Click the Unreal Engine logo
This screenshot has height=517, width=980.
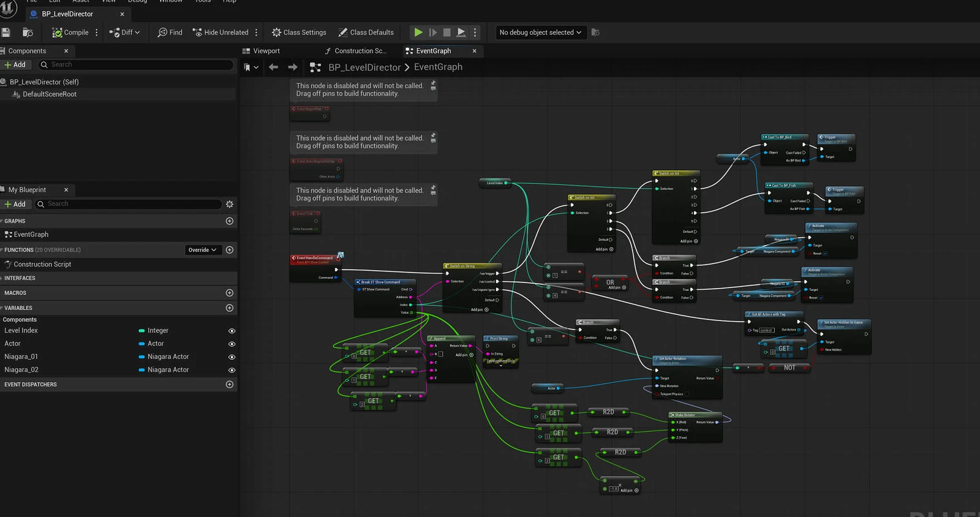(x=8, y=9)
